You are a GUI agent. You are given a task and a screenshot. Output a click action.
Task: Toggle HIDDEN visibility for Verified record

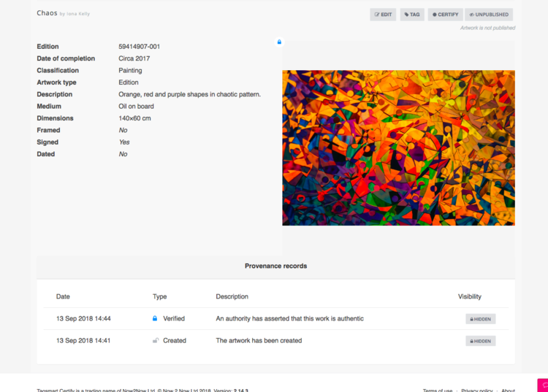pos(480,319)
